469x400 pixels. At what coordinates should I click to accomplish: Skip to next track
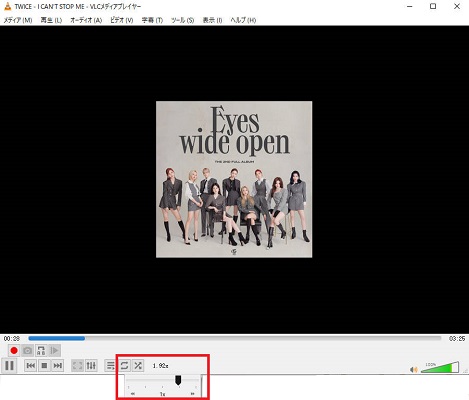58,366
